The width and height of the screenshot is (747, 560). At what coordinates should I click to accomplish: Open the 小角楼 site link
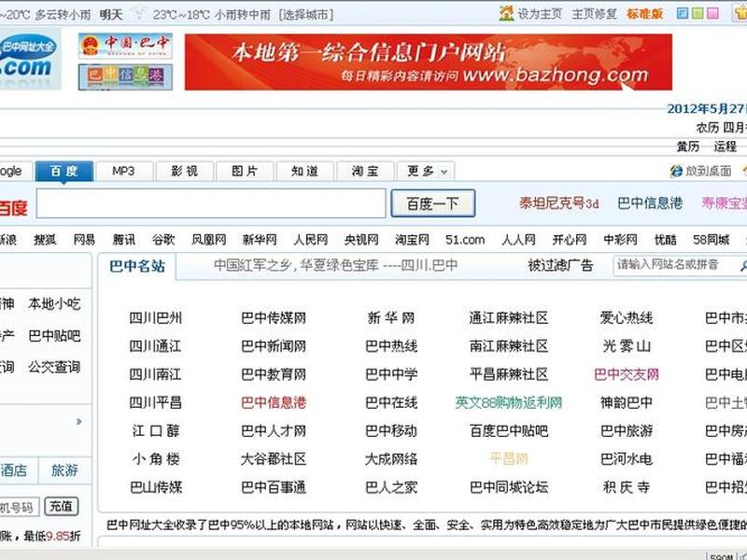pyautogui.click(x=155, y=459)
